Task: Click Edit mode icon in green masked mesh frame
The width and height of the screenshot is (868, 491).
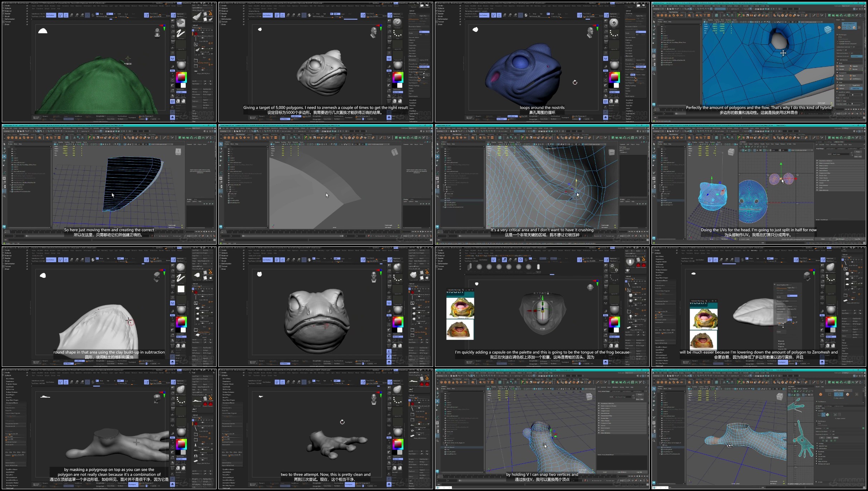Action: [60, 15]
